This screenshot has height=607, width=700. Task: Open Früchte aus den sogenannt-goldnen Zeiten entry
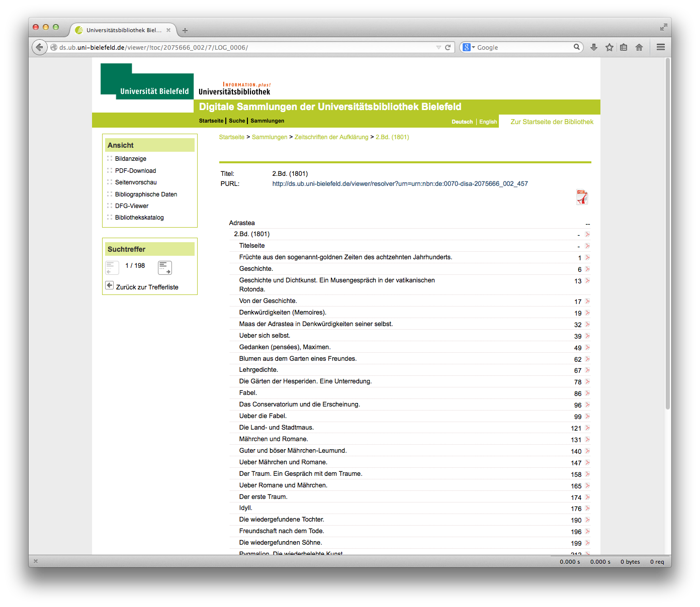pos(345,257)
